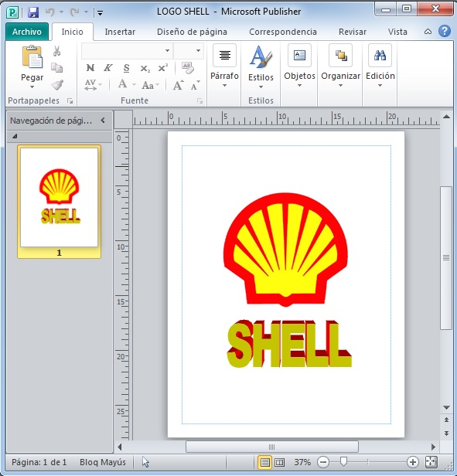457x476 pixels.
Task: Open the Edición binoculars group
Action: (380, 66)
